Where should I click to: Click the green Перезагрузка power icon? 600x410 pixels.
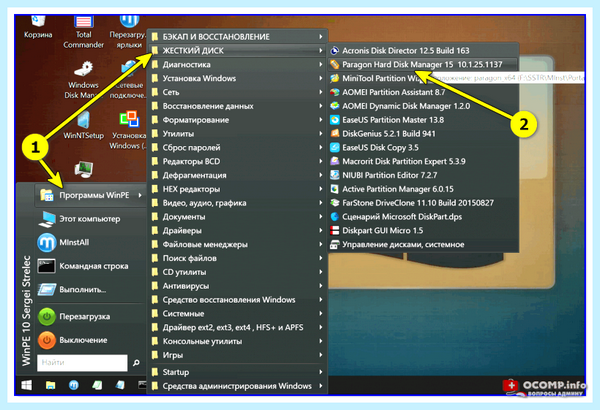pyautogui.click(x=47, y=317)
